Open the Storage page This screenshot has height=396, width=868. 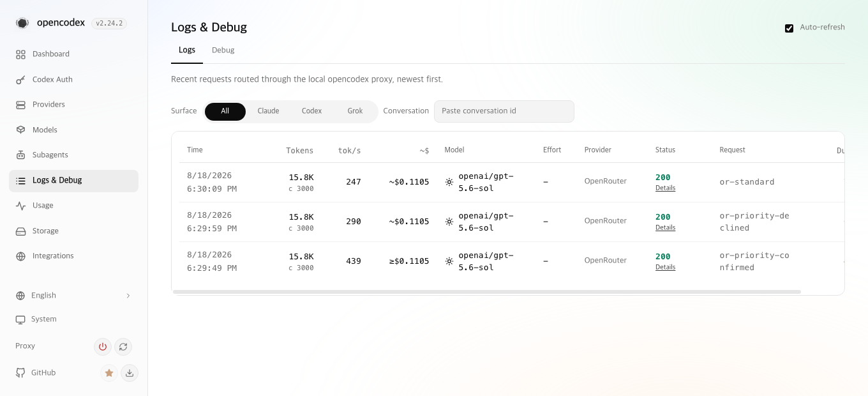click(x=74, y=231)
